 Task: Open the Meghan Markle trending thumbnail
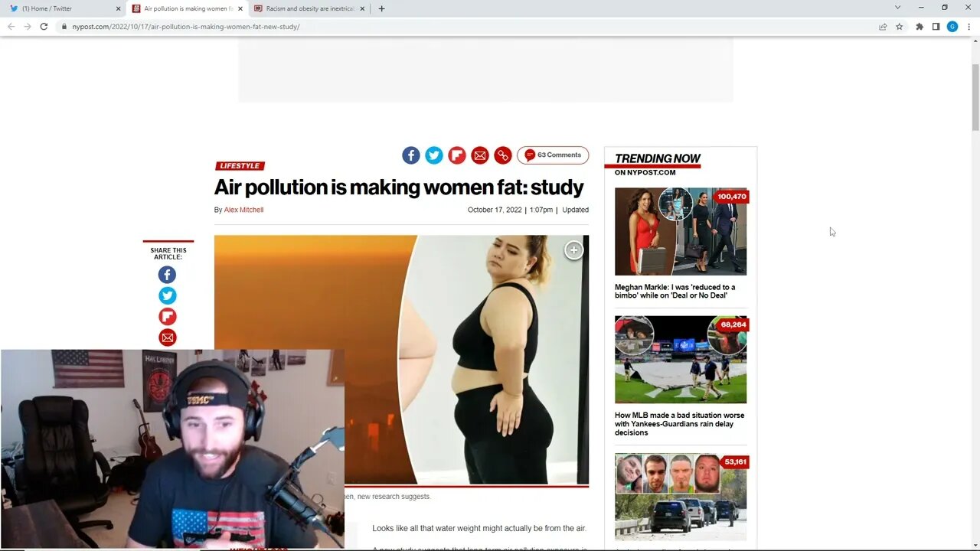681,232
